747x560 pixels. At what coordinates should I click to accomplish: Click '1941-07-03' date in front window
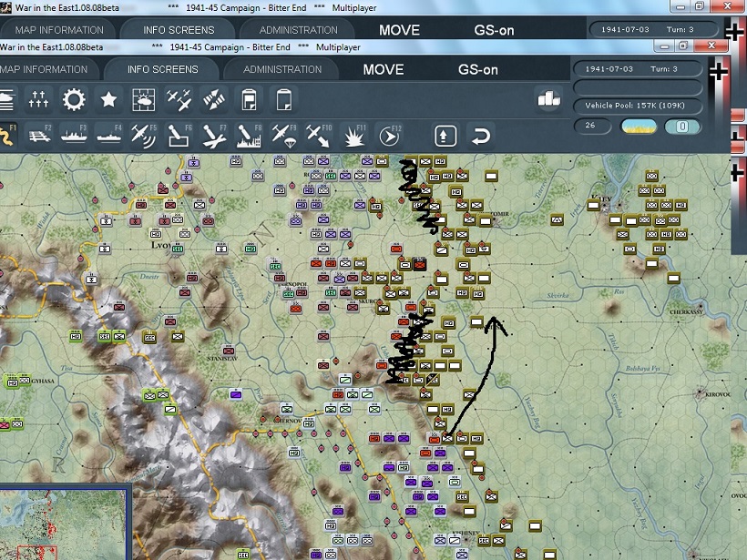pyautogui.click(x=609, y=69)
